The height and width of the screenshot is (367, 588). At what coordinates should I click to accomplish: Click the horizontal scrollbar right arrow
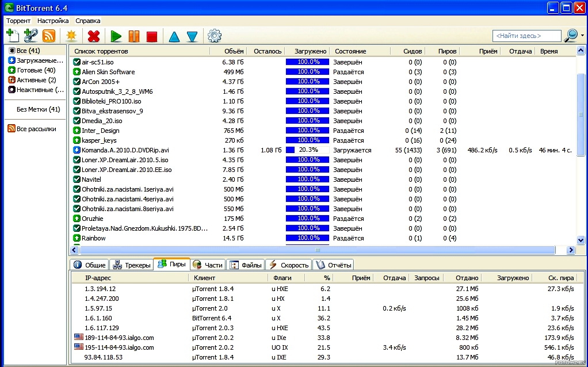571,250
